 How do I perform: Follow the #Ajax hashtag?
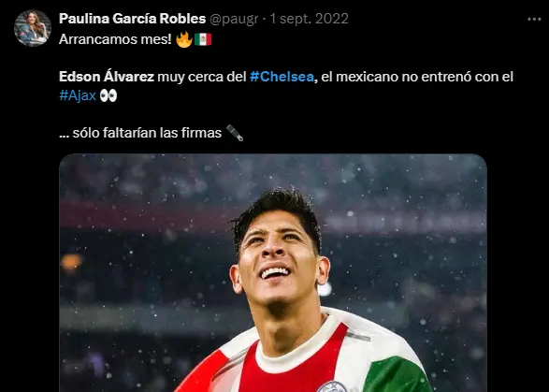[x=78, y=95]
